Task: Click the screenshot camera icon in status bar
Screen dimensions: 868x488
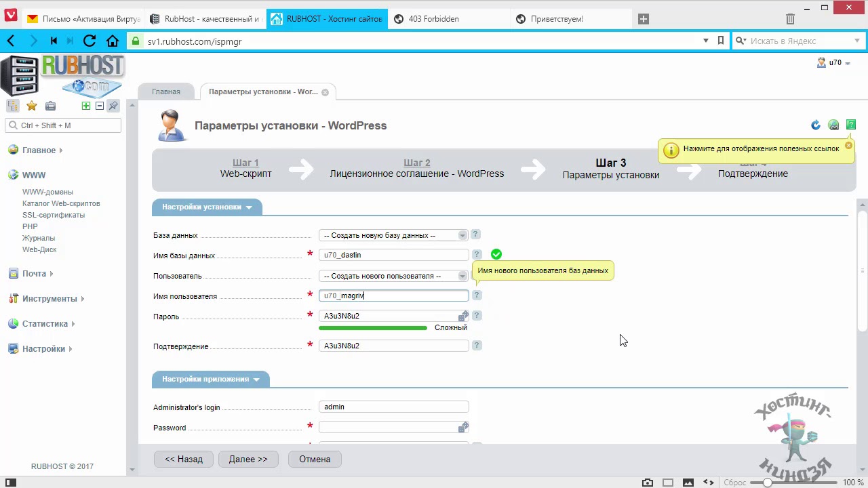Action: tap(648, 483)
